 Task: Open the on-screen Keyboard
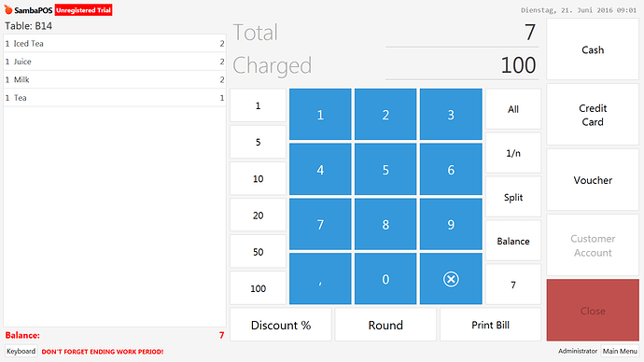click(x=21, y=352)
